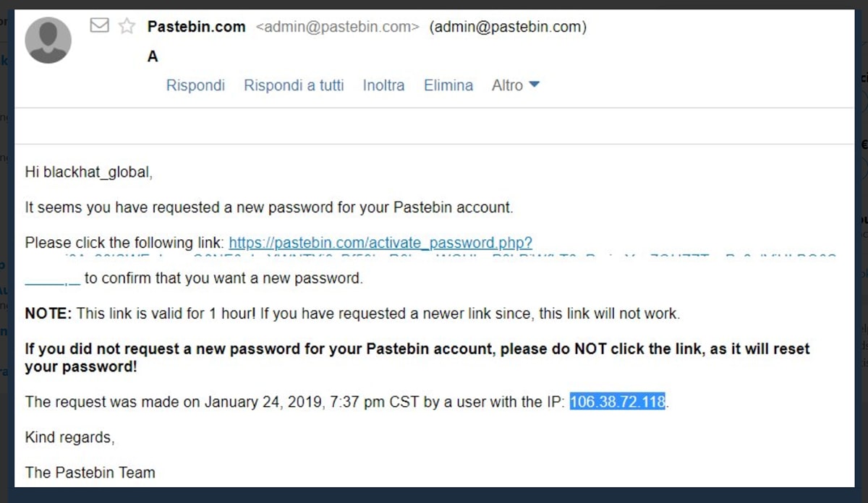The width and height of the screenshot is (868, 503).
Task: Click the highlighted IP 106.38.72.118
Action: click(x=617, y=402)
